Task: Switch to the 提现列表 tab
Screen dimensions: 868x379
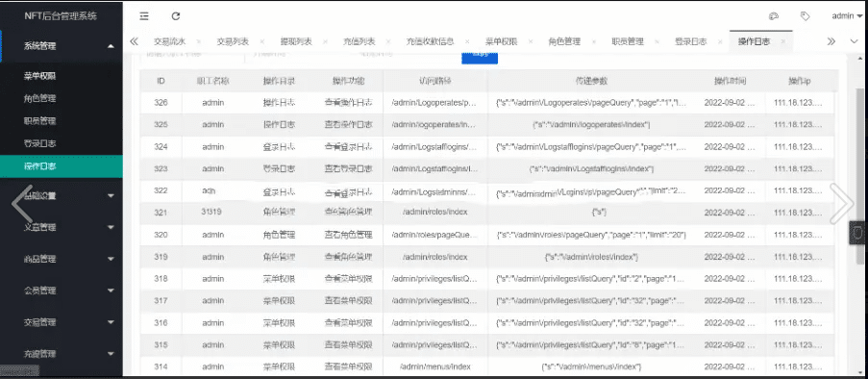Action: tap(296, 41)
